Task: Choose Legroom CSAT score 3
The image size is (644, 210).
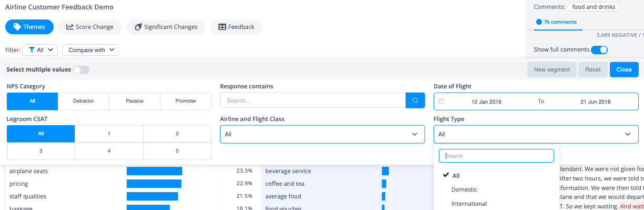Action: coord(41,151)
